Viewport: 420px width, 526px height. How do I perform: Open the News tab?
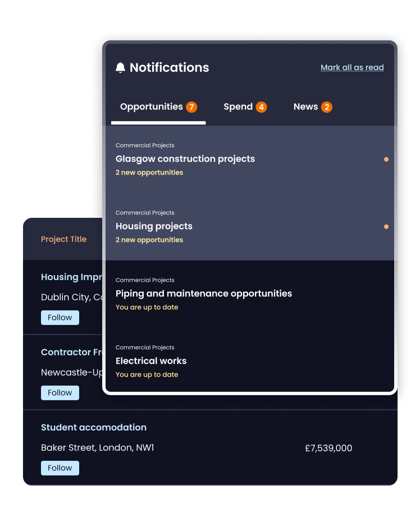pos(313,107)
